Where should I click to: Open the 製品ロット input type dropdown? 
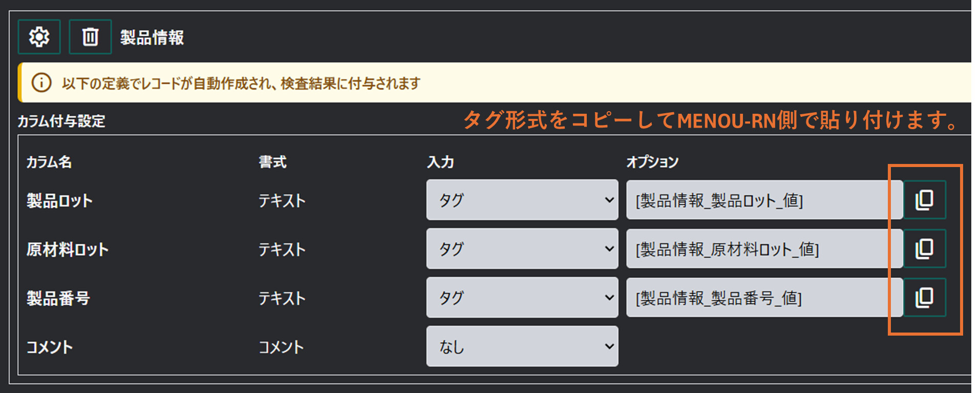coord(522,200)
